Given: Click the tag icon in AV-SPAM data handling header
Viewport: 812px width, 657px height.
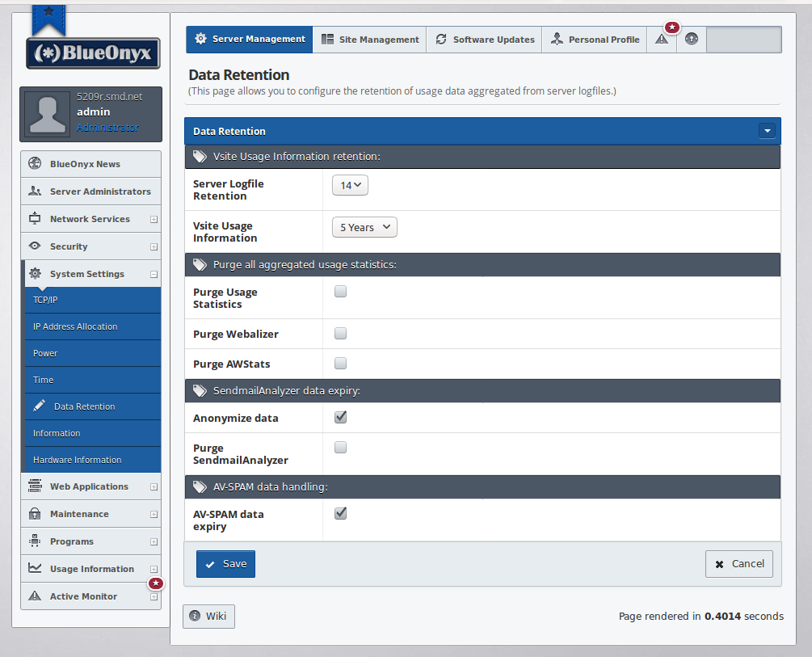Looking at the screenshot, I should (200, 487).
